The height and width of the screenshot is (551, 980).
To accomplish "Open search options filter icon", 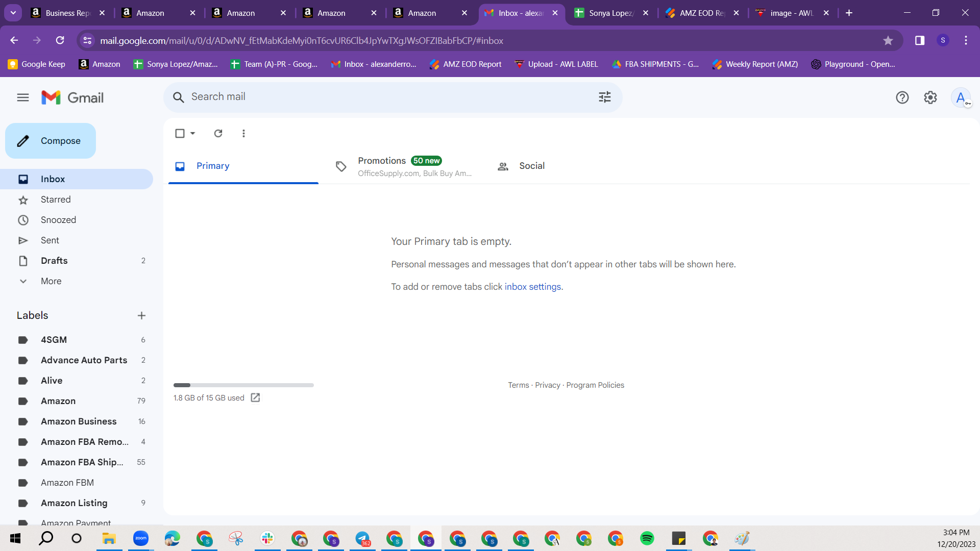I will click(x=605, y=97).
